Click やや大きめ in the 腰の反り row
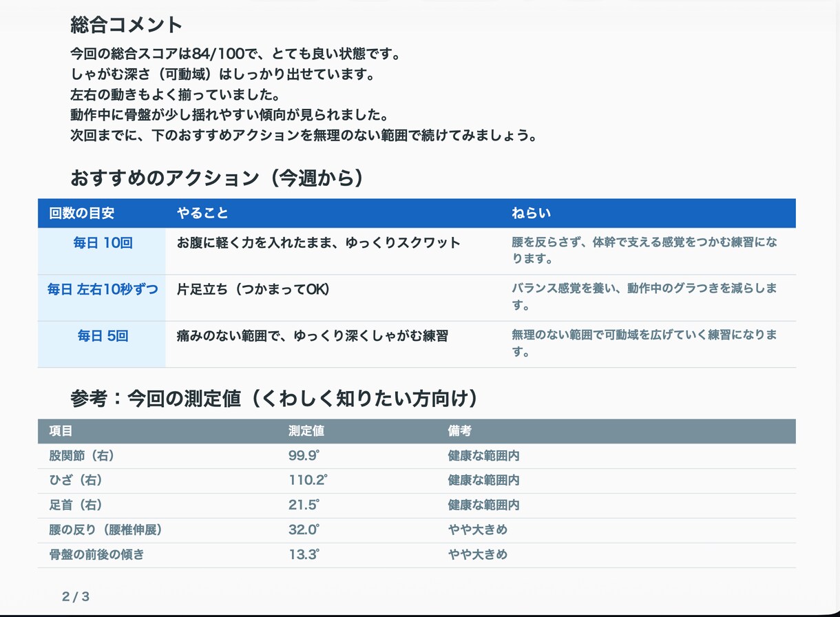 (478, 530)
